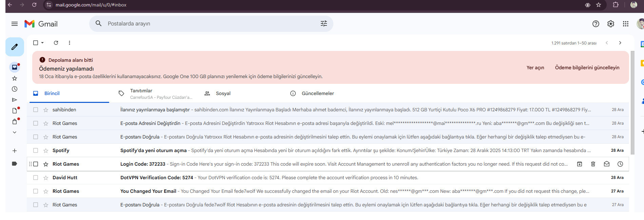The image size is (644, 220).
Task: Expand More sidebar items chevron
Action: [15, 132]
